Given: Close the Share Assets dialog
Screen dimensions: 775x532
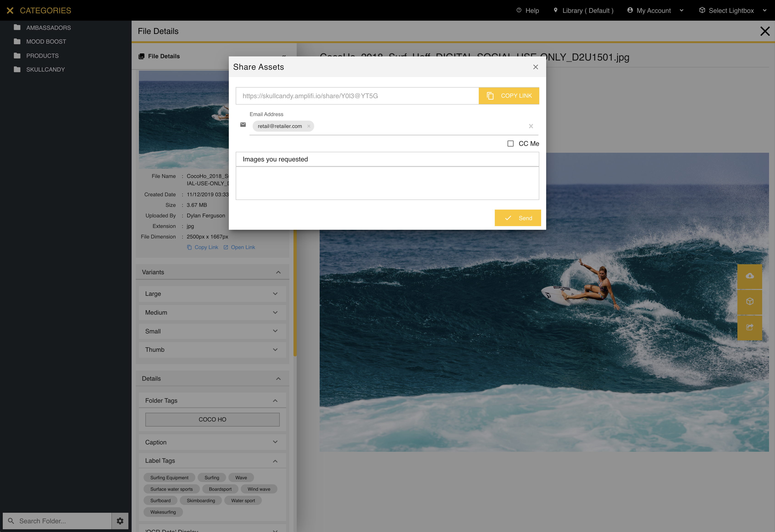Looking at the screenshot, I should click(536, 67).
